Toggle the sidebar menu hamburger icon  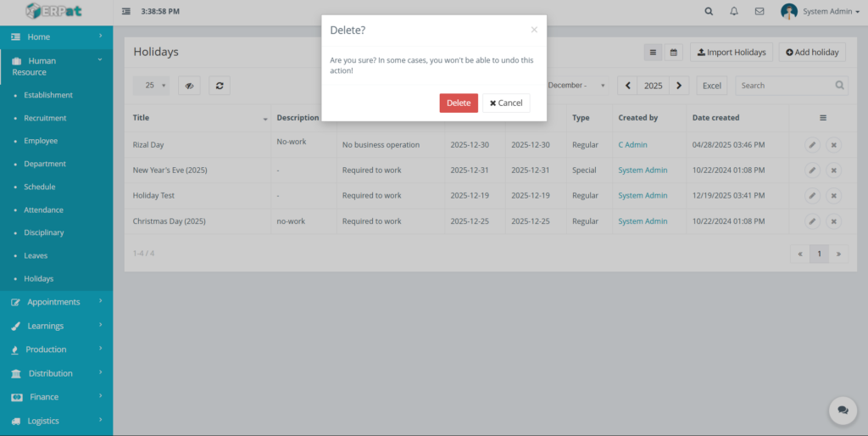(x=126, y=12)
